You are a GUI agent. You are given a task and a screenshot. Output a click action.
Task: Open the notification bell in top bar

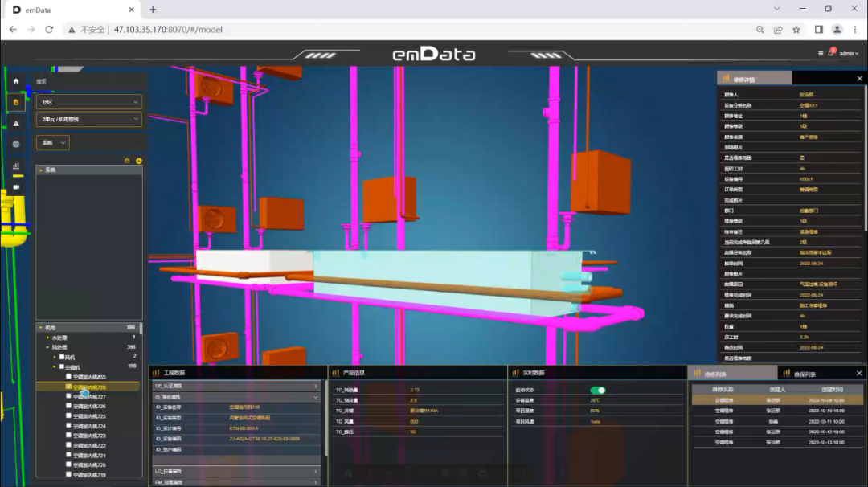pyautogui.click(x=831, y=54)
